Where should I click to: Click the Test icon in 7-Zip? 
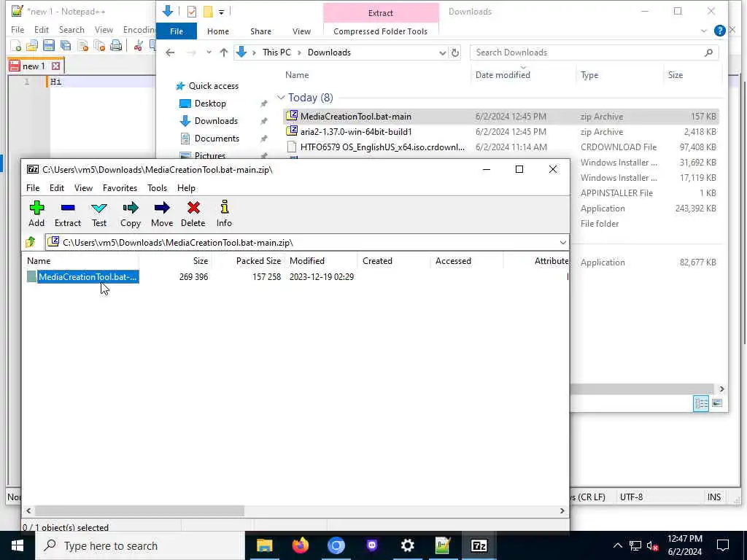99,214
